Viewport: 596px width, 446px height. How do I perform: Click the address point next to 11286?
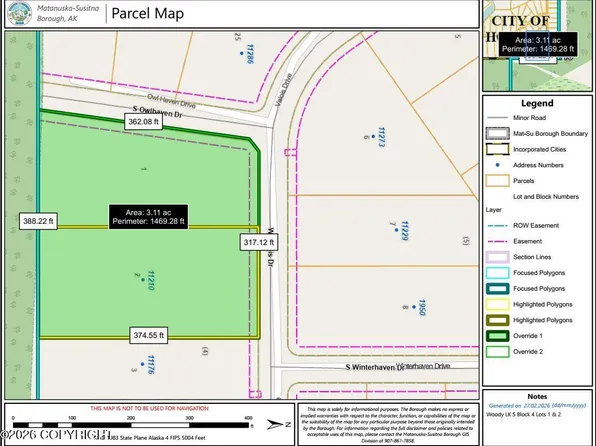pos(242,53)
